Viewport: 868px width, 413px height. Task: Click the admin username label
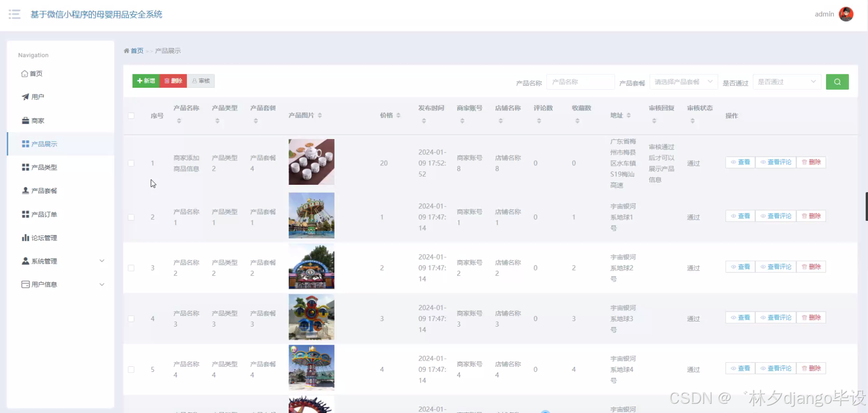(824, 14)
